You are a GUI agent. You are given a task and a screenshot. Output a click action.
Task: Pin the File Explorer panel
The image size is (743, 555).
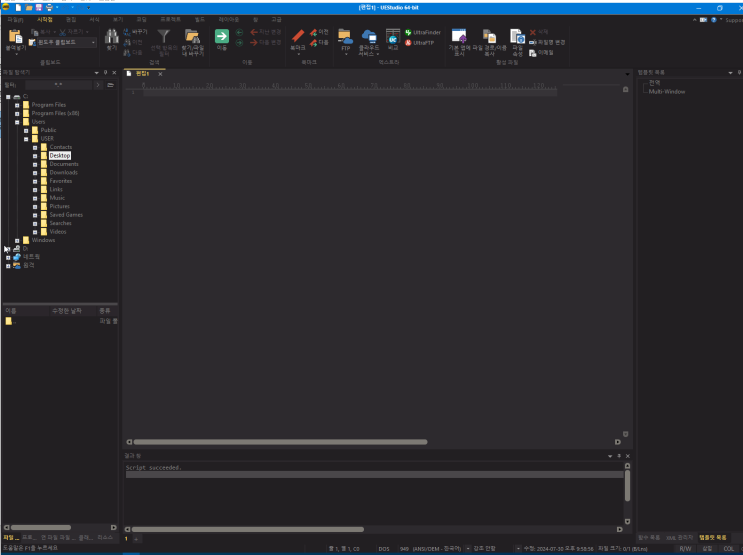click(105, 73)
